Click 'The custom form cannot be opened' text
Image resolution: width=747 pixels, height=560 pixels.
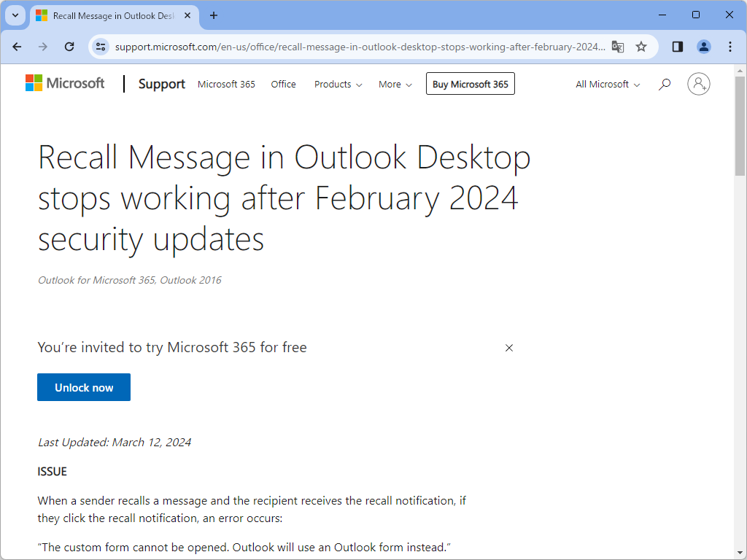click(244, 547)
